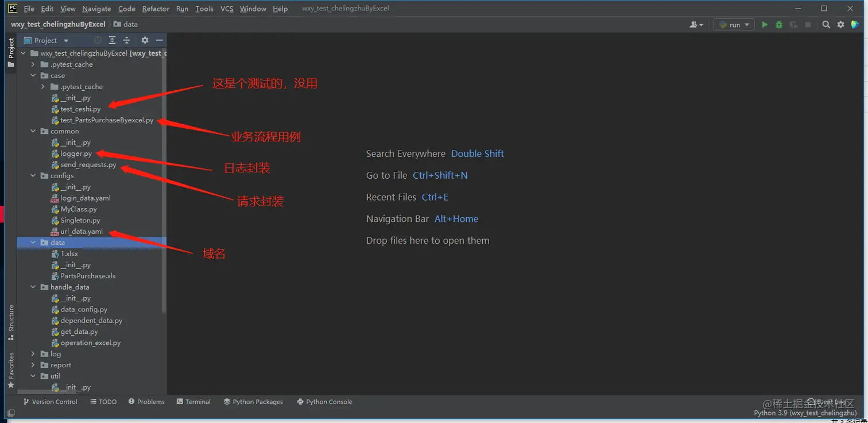Click the Stop square icon in the toolbar
This screenshot has width=868, height=423.
(808, 25)
